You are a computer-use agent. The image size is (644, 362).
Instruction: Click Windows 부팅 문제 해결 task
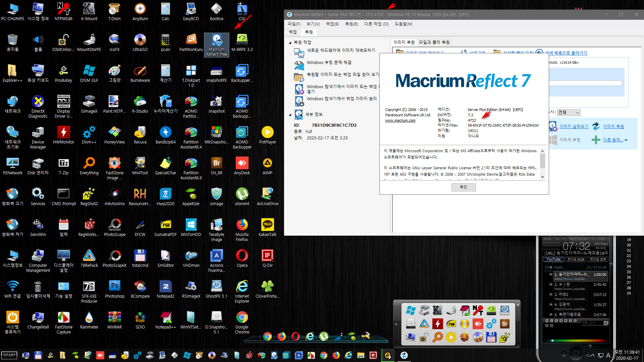tap(329, 63)
